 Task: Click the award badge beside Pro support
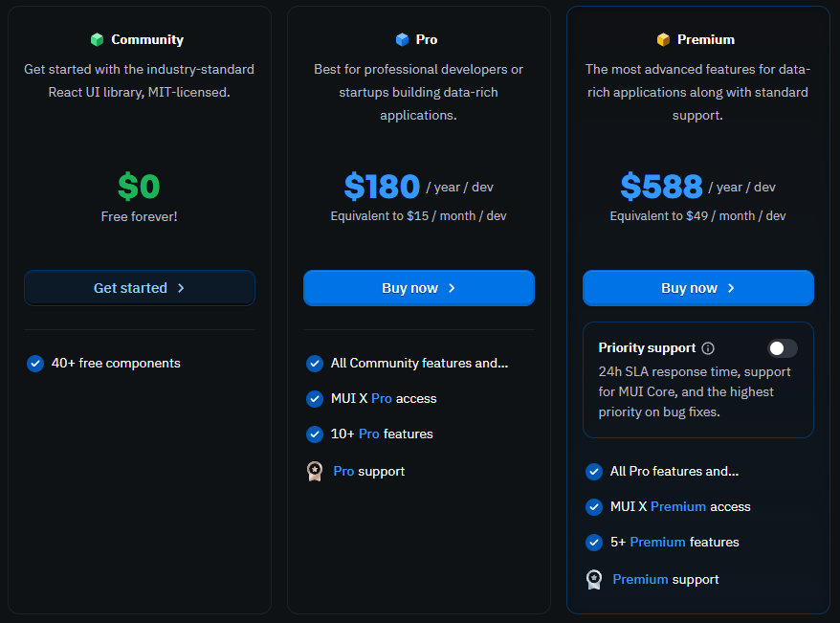tap(315, 472)
